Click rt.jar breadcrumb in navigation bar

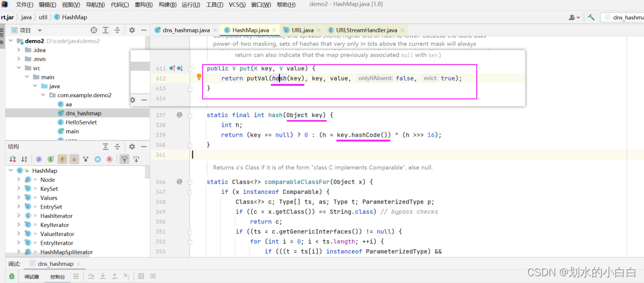[8, 17]
